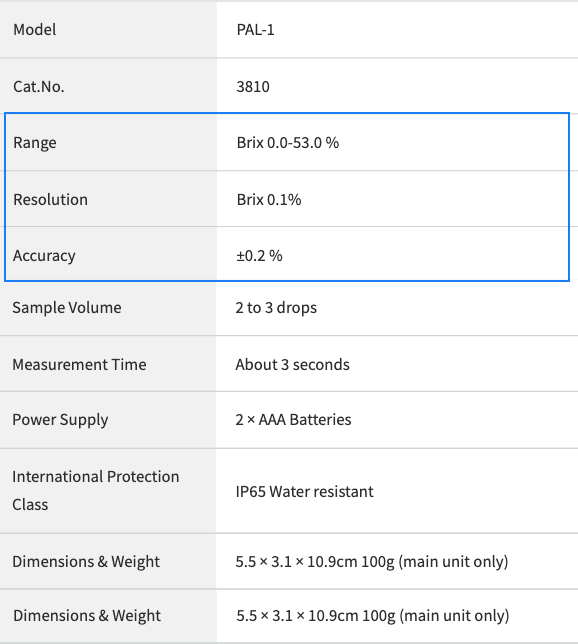
Task: Select the 2 × AAA Batteries value
Action: [x=293, y=420]
